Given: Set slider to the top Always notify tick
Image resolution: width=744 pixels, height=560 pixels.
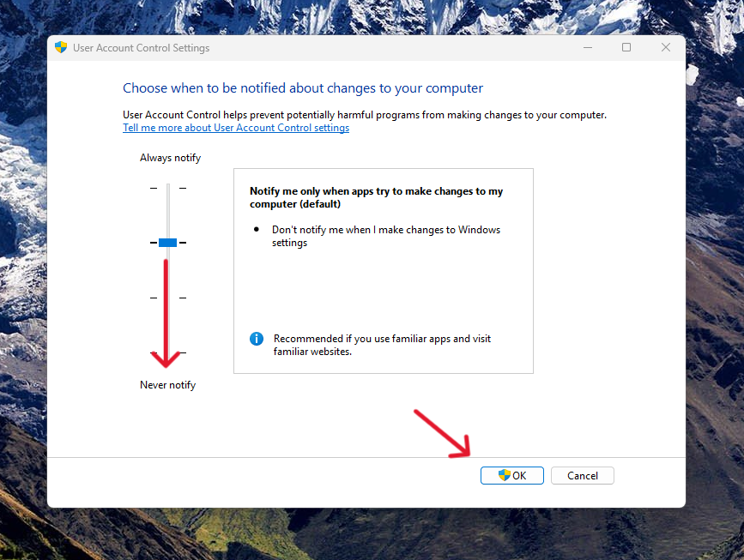Looking at the screenshot, I should tap(168, 189).
